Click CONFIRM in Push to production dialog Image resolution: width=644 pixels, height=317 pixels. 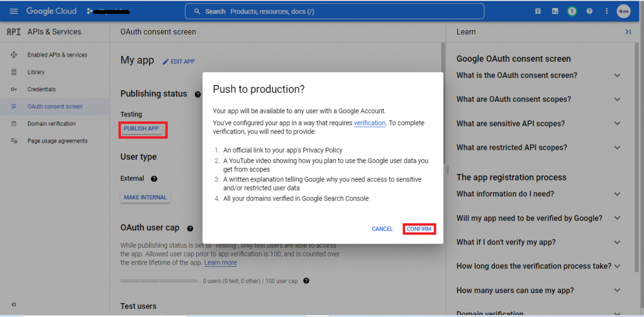419,229
